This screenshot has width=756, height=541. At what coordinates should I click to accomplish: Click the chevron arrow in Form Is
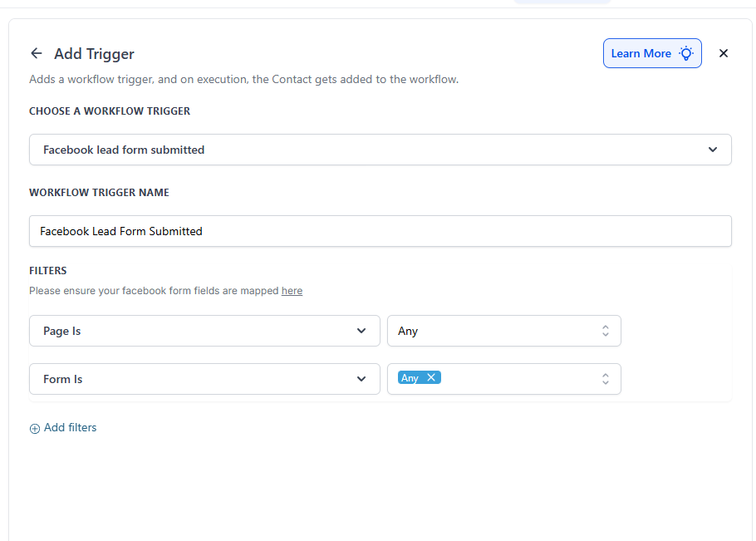pos(361,379)
